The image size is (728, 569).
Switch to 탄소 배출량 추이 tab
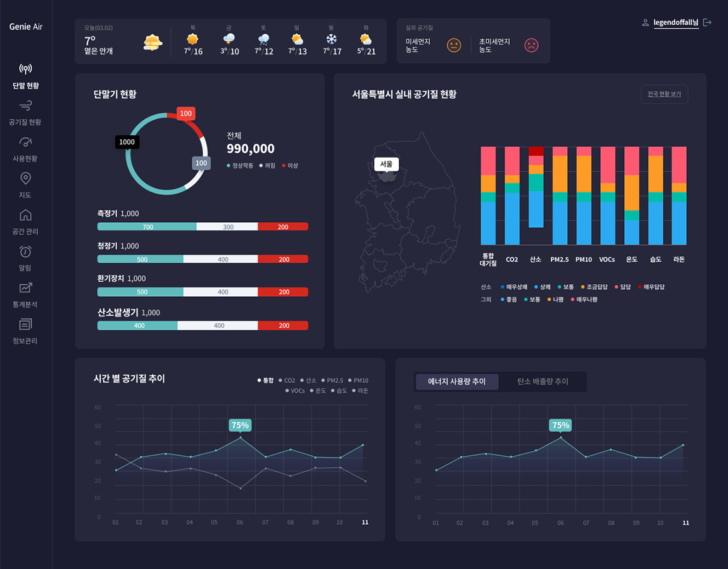tap(543, 382)
